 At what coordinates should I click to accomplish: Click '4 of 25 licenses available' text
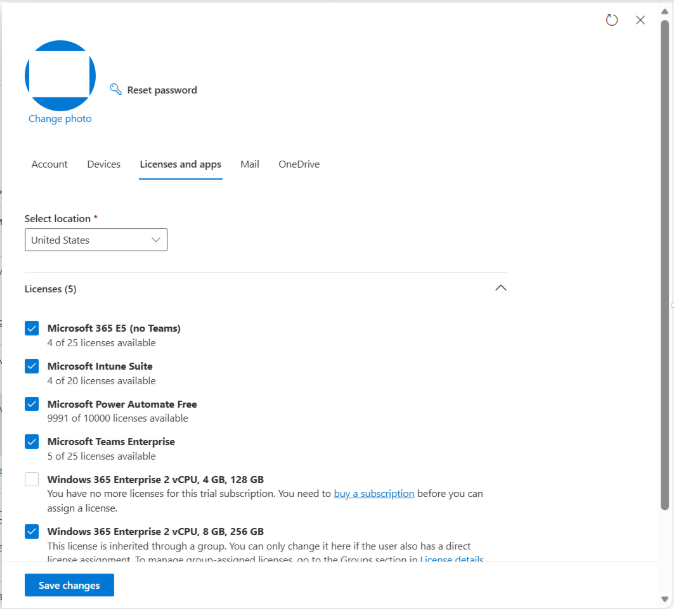coord(101,343)
